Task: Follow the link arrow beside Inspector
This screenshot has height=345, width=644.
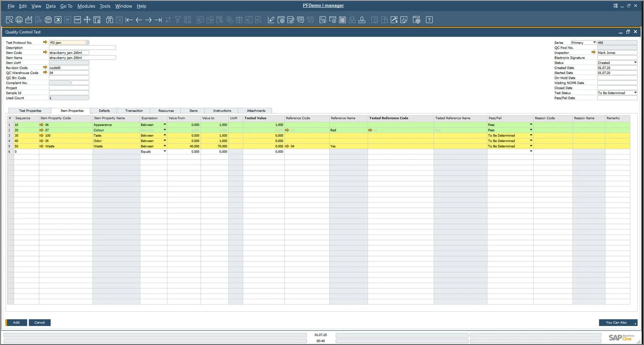Action: (593, 52)
